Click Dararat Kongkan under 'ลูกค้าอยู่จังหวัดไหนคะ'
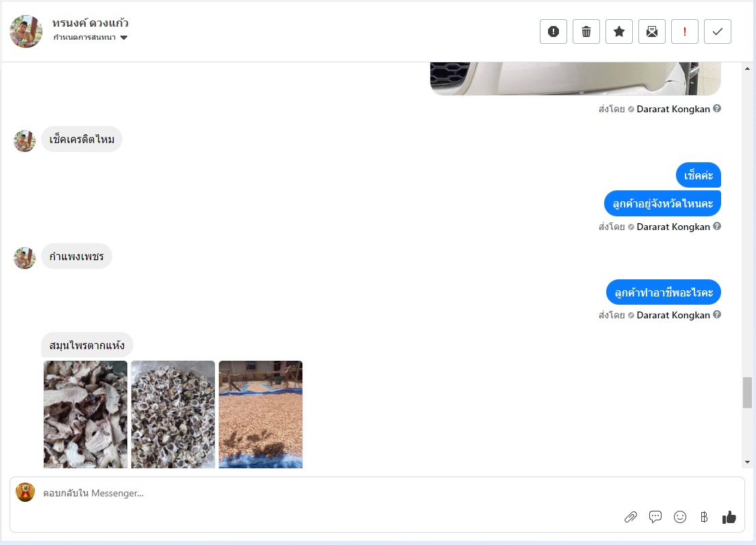The image size is (756, 545). click(x=673, y=227)
